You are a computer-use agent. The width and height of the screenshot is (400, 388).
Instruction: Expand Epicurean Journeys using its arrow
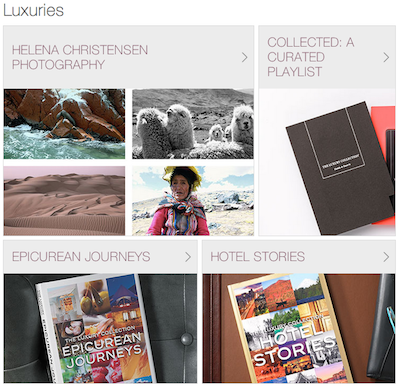pyautogui.click(x=188, y=257)
